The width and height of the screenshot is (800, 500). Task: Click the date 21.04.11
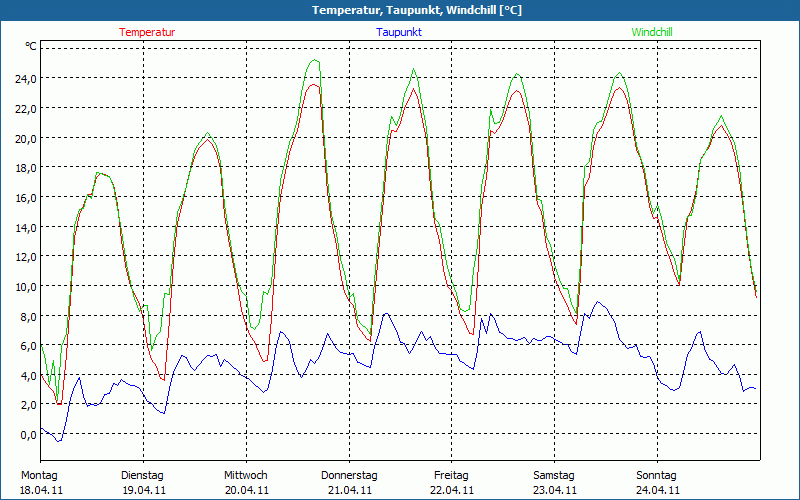(349, 490)
